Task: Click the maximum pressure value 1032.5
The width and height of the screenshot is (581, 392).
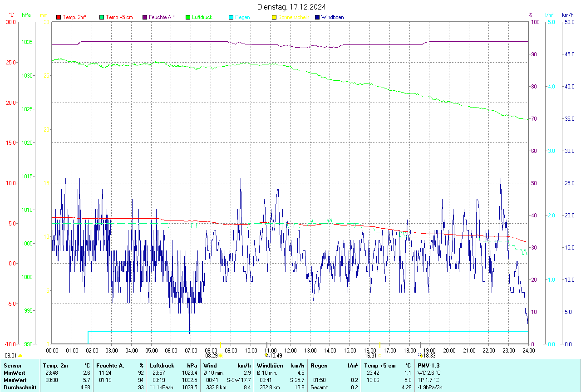Action: (190, 380)
